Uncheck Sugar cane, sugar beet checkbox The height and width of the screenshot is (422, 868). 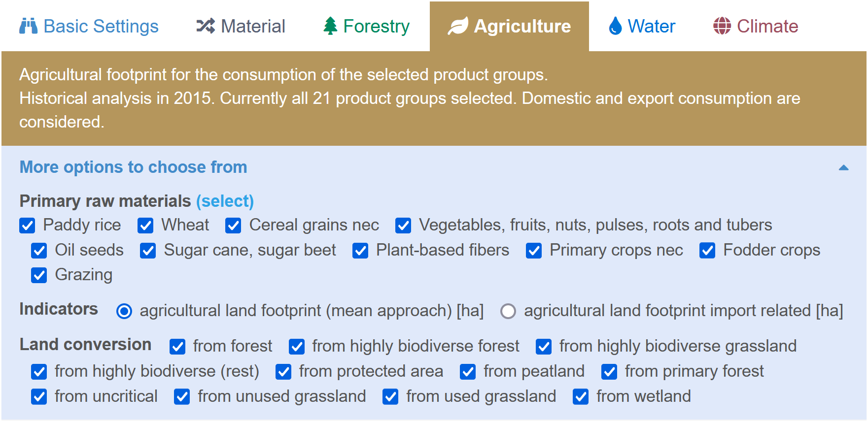[148, 251]
